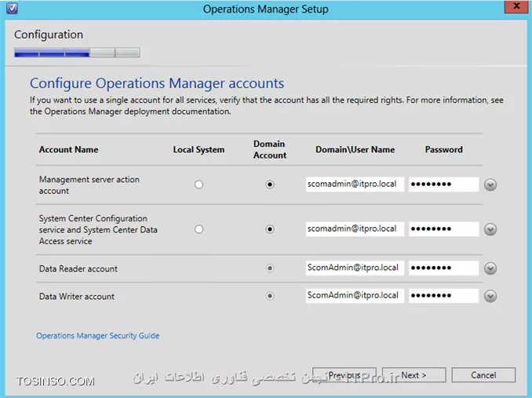Image resolution: width=532 pixels, height=398 pixels.
Task: Go back with the Previous button
Action: (344, 375)
